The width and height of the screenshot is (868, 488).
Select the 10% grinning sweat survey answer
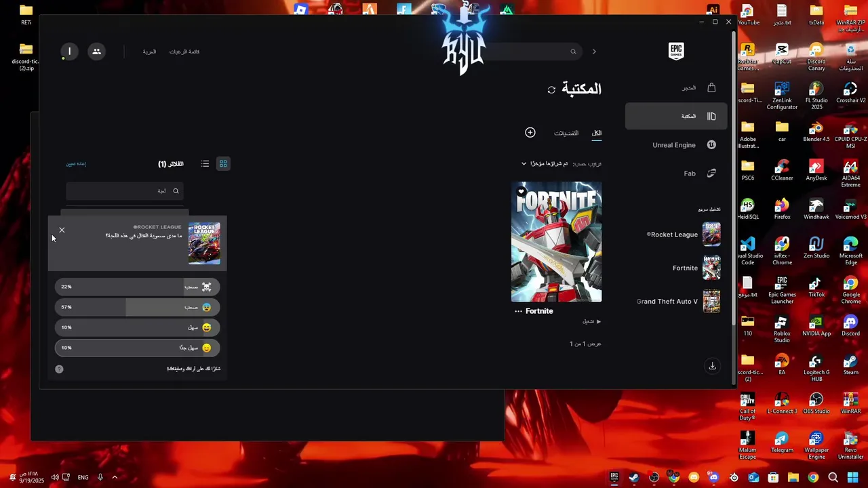click(137, 327)
